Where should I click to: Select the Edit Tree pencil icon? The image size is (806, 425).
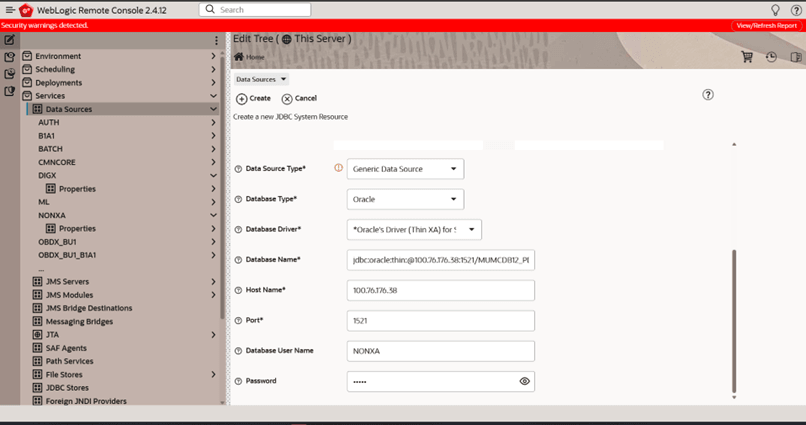coord(9,40)
